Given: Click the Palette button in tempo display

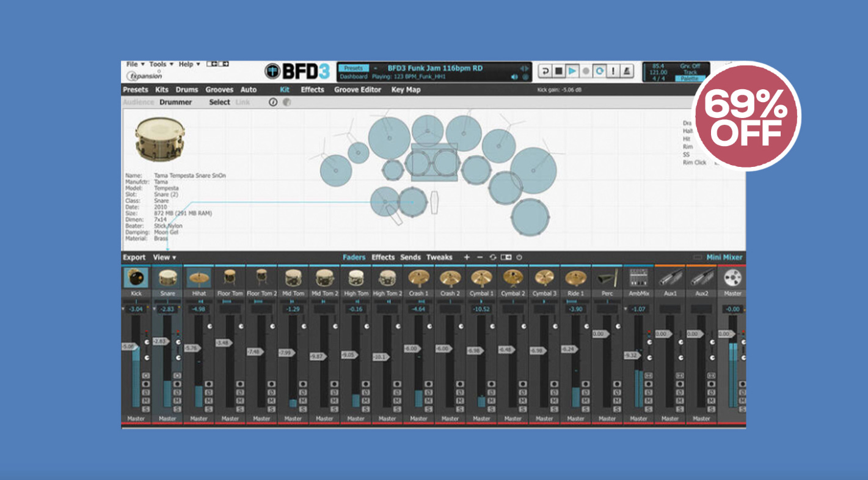Looking at the screenshot, I should 690,79.
